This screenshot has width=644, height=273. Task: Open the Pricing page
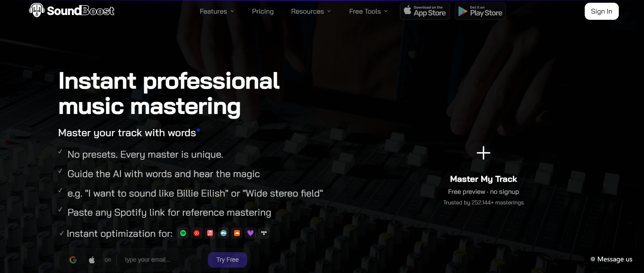coord(263,11)
